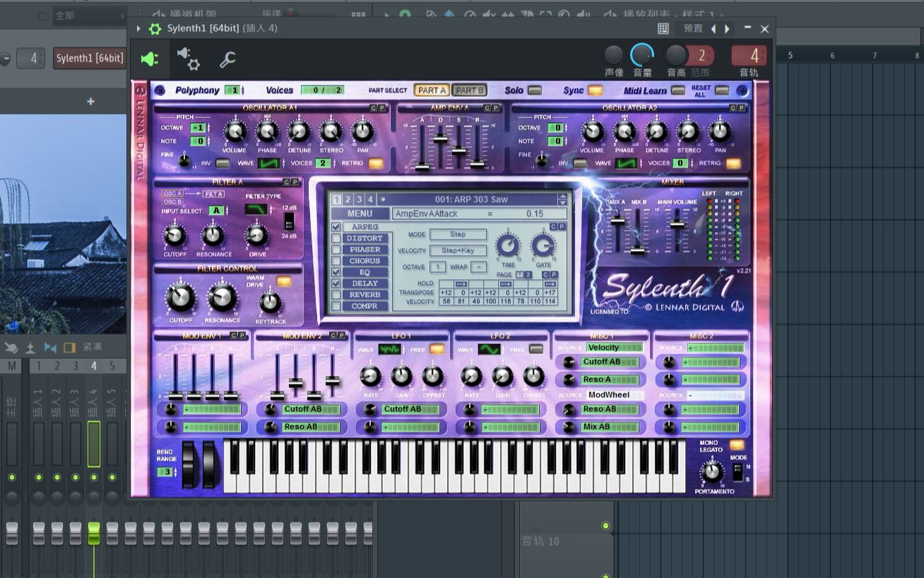924x578 pixels.
Task: Click arpeggiator Time knob
Action: [x=508, y=246]
